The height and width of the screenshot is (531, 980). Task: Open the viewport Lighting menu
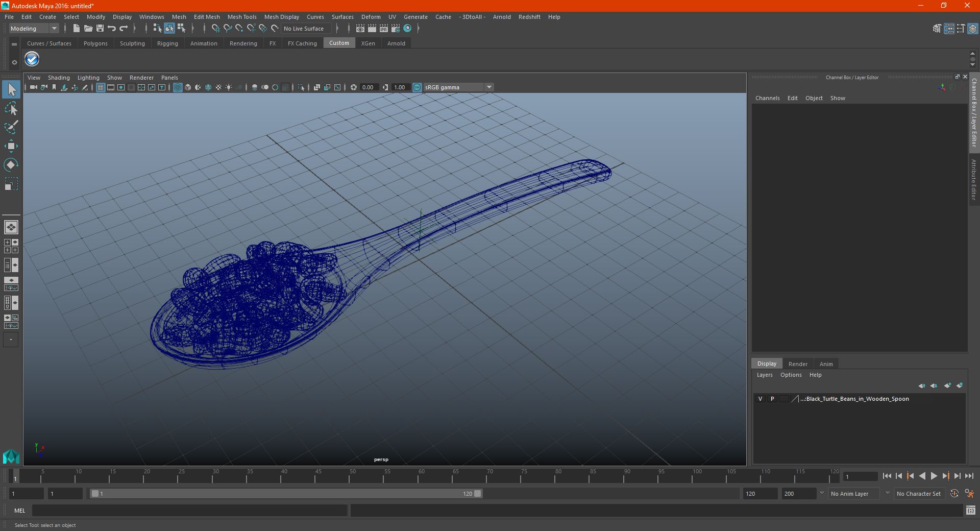(88, 78)
